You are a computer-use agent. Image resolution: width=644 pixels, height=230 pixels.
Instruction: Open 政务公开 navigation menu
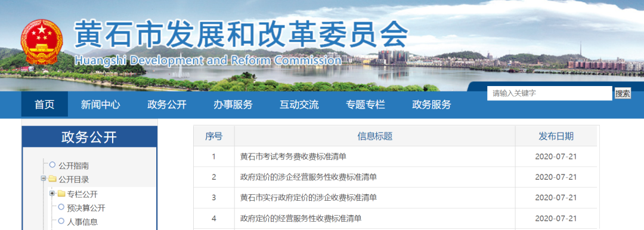click(167, 105)
